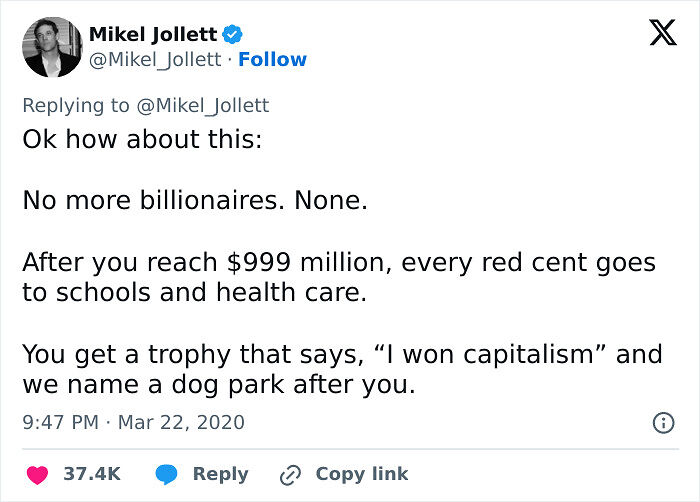The width and height of the screenshot is (700, 502).
Task: Open Mikel Jollett's profile picture
Action: click(x=51, y=46)
